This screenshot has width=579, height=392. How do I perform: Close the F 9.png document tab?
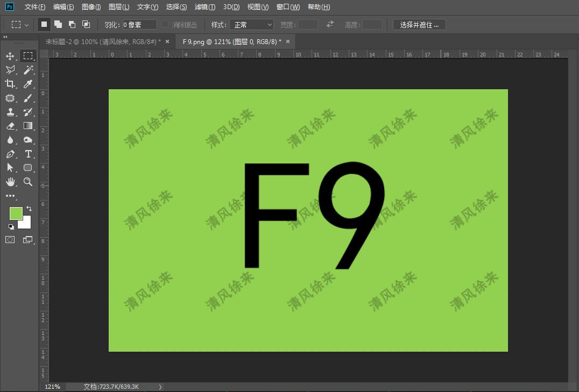click(x=288, y=42)
